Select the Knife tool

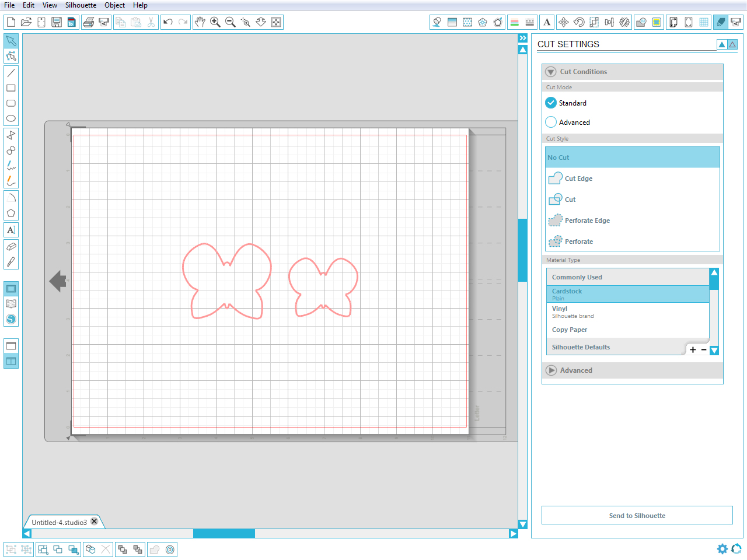(11, 262)
